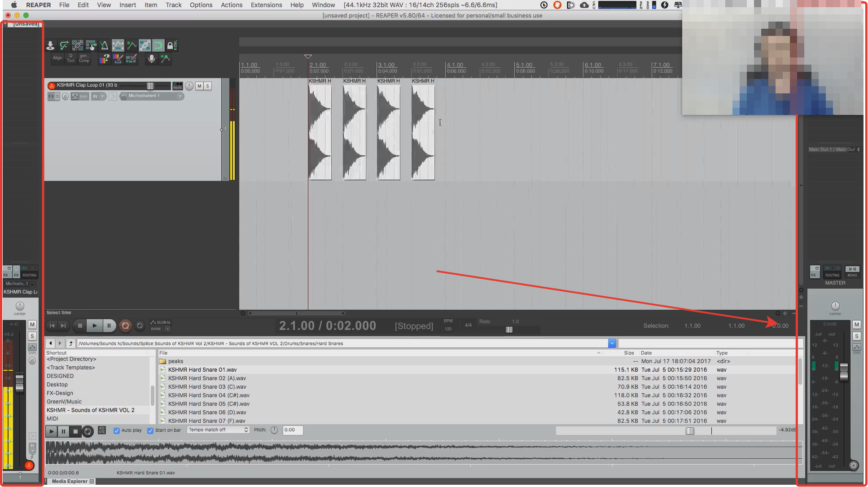Click the main transport Record button

[x=125, y=326]
